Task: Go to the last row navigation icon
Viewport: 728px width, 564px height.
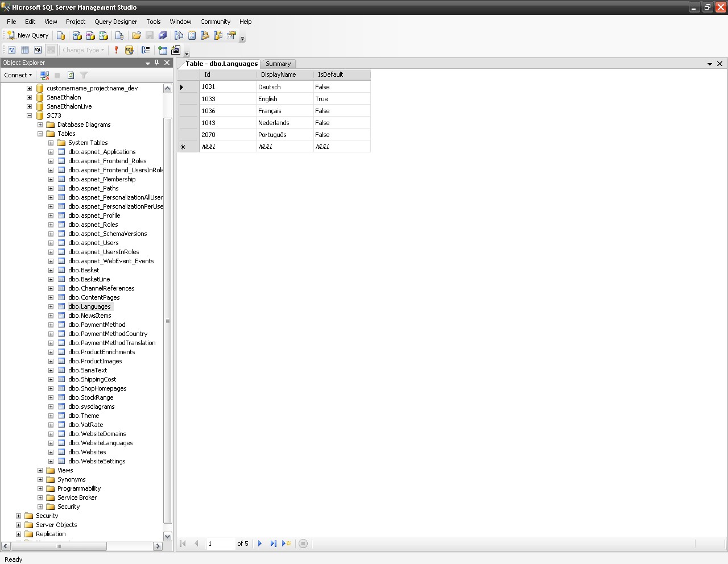Action: (273, 544)
